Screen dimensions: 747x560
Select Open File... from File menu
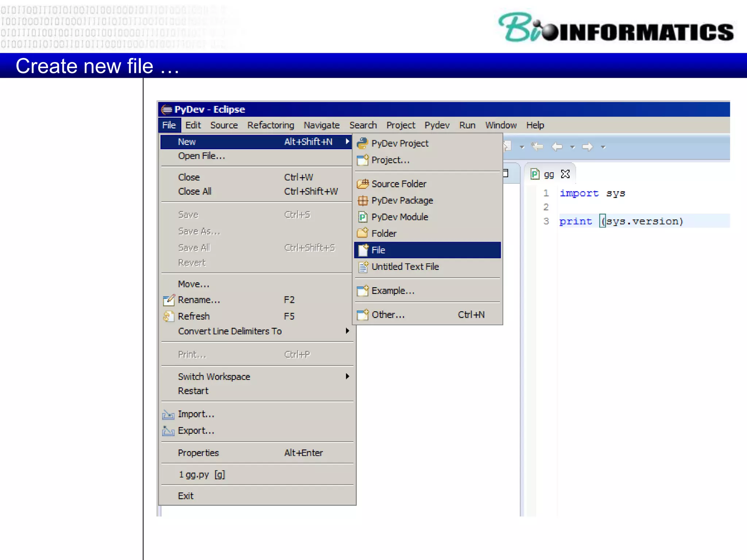pos(257,156)
